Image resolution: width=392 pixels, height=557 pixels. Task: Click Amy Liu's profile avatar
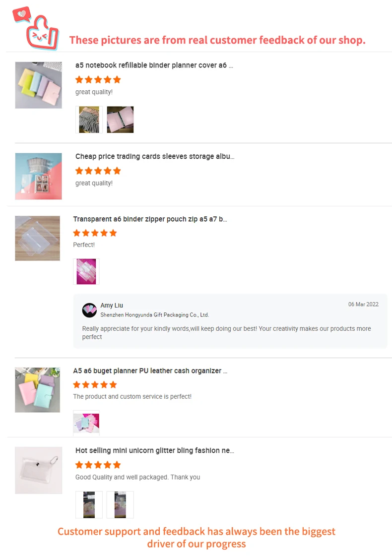89,310
